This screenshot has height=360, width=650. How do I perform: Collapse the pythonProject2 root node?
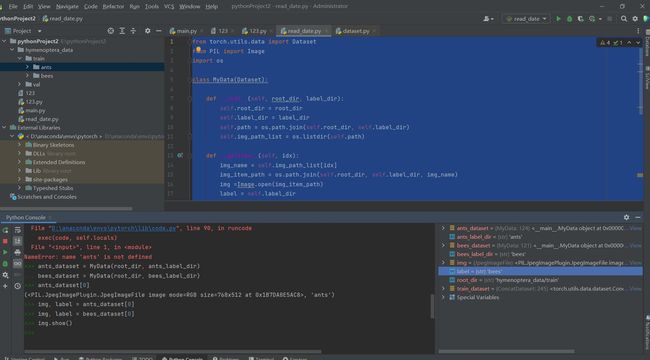click(5, 41)
